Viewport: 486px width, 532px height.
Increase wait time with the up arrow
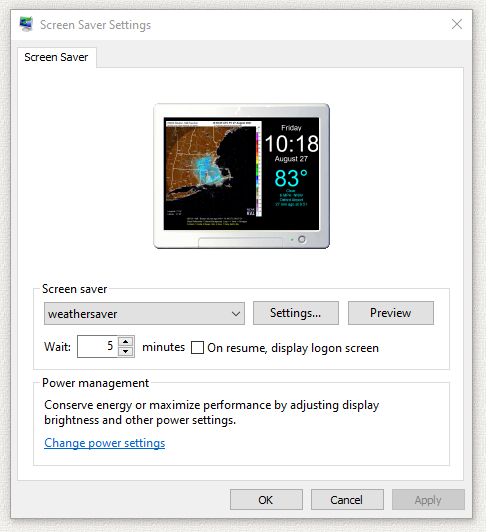tap(126, 341)
